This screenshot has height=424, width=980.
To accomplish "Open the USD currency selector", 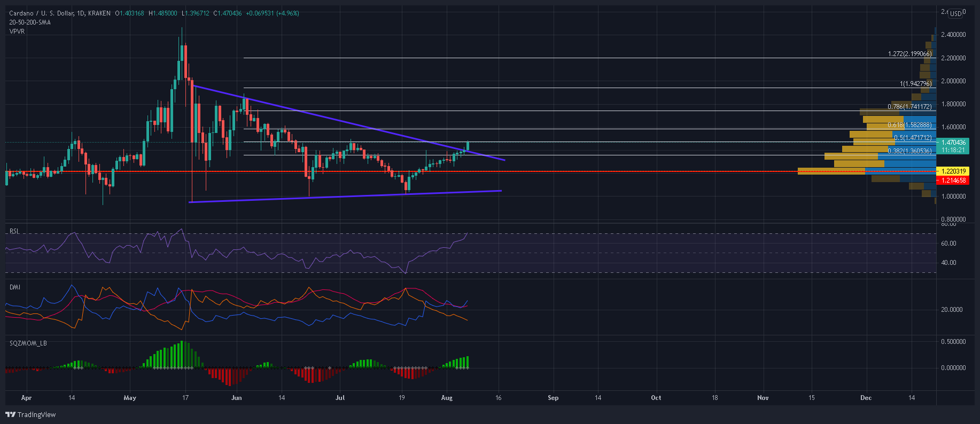I will click(955, 13).
